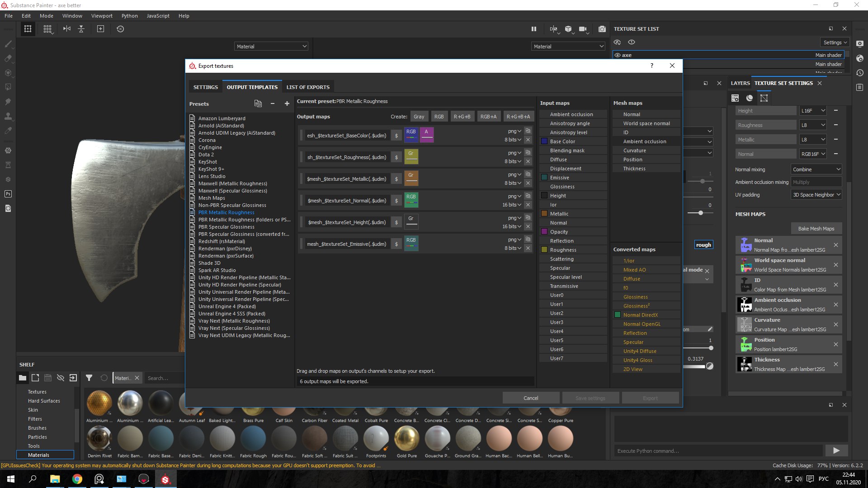
Task: Add a new preset with the plus icon
Action: pyautogui.click(x=287, y=103)
